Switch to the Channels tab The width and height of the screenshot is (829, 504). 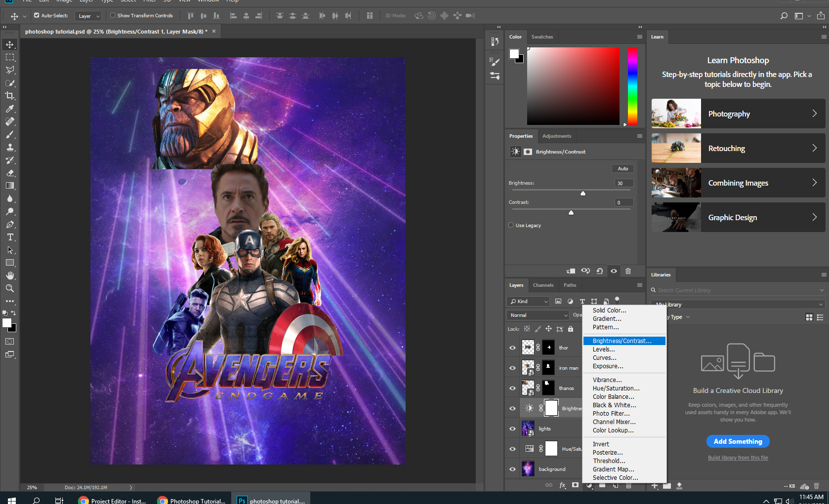click(543, 285)
